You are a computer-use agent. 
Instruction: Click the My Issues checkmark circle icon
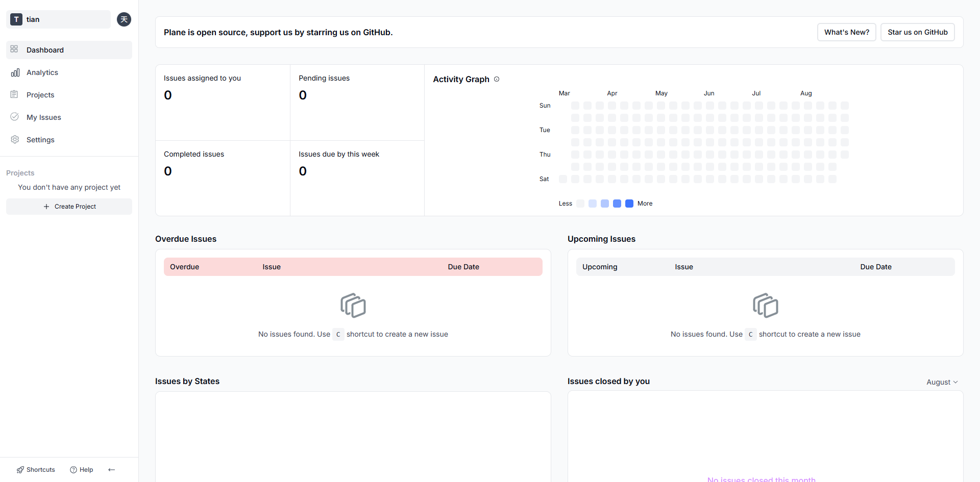(15, 117)
